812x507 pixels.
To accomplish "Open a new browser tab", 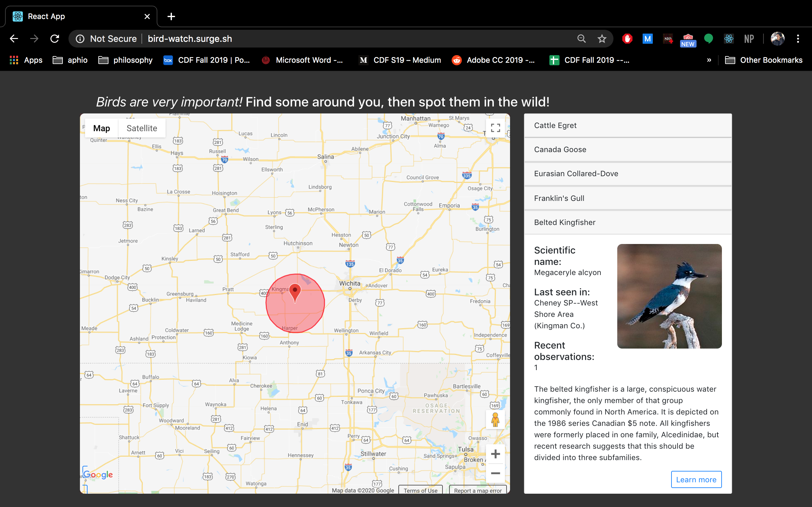I will pos(171,16).
